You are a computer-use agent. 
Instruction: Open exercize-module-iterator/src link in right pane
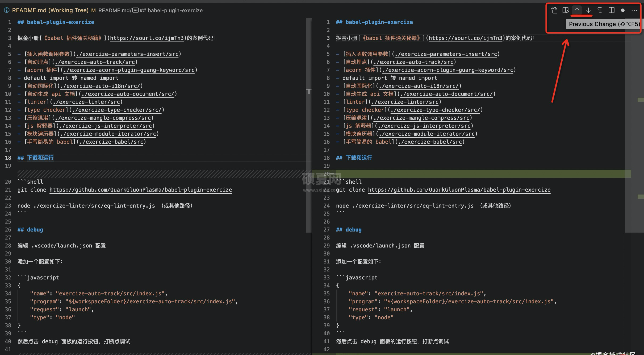pos(426,134)
